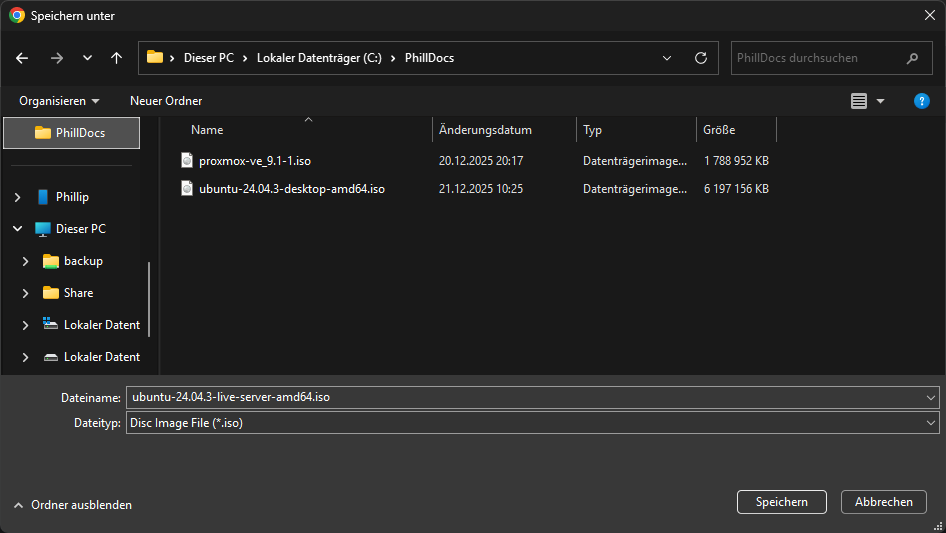The width and height of the screenshot is (946, 533).
Task: Click the 'Speichern' button
Action: 781,502
